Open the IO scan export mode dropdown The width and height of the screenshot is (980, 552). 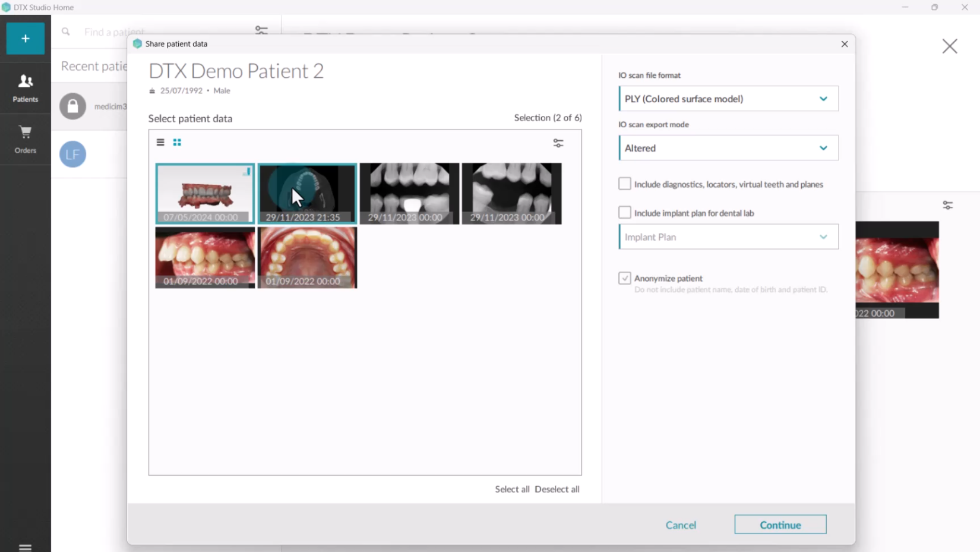pos(728,148)
